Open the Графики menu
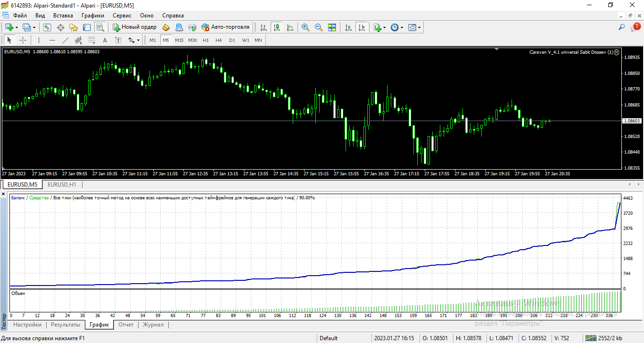The image size is (644, 343). click(93, 16)
